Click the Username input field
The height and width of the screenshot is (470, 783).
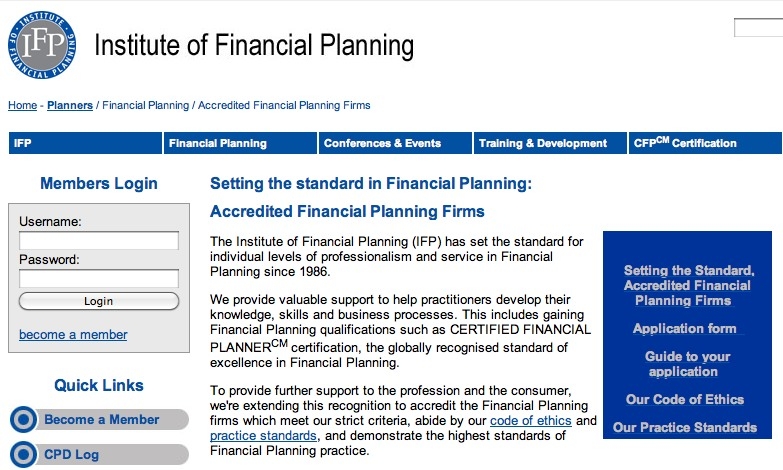(99, 240)
